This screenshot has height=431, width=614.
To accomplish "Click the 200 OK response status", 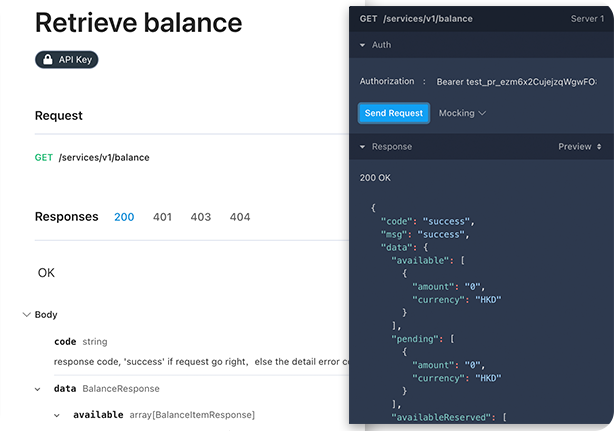I will (376, 178).
